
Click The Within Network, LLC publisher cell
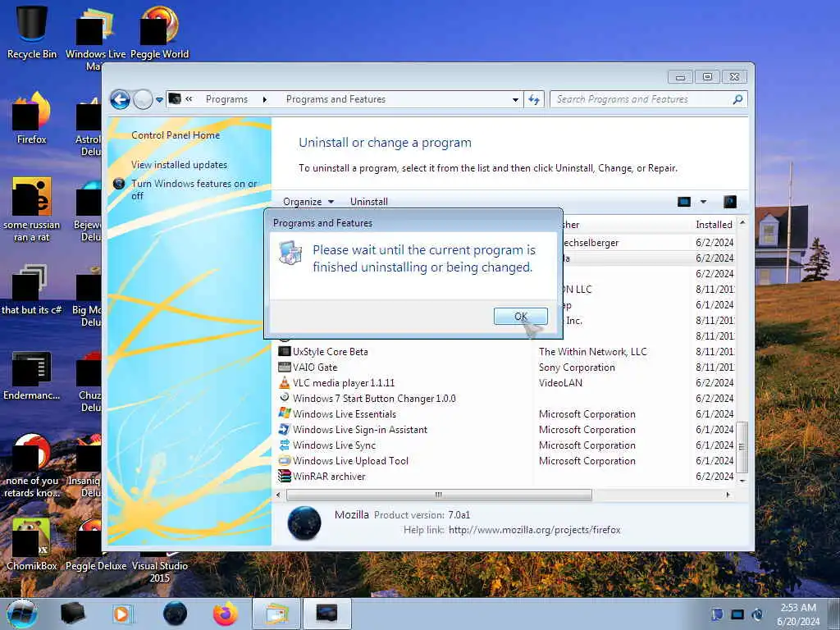click(592, 351)
